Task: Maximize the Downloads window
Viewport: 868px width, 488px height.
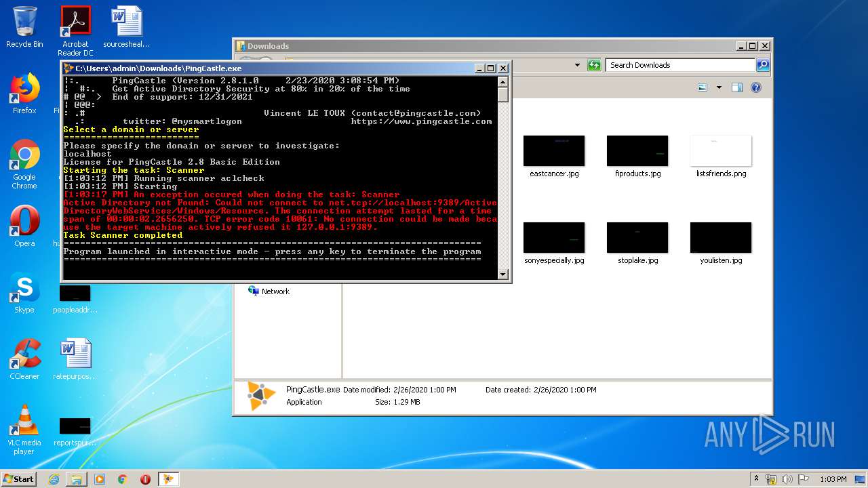Action: coord(753,46)
